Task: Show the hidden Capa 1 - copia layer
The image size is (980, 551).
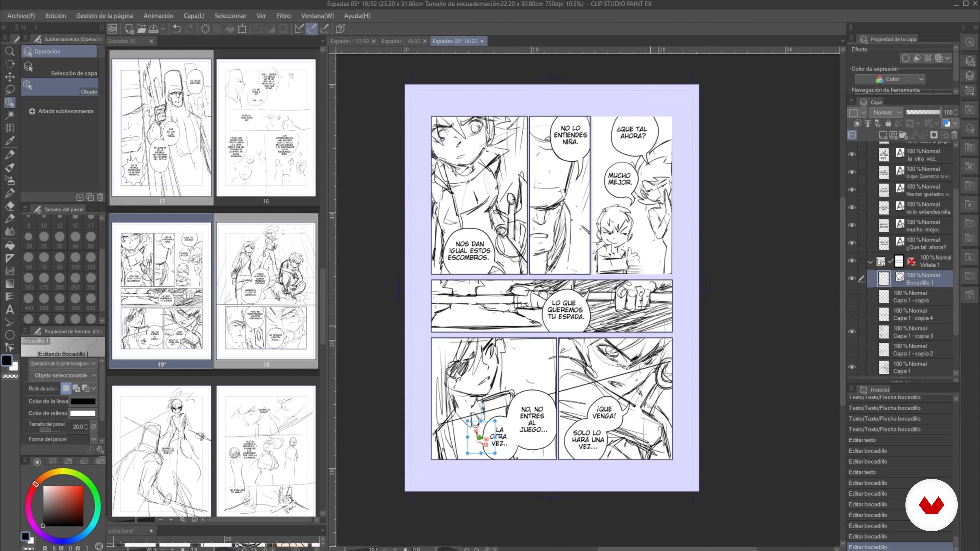Action: [852, 297]
